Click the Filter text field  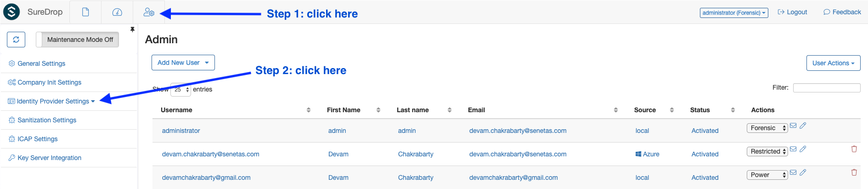827,88
